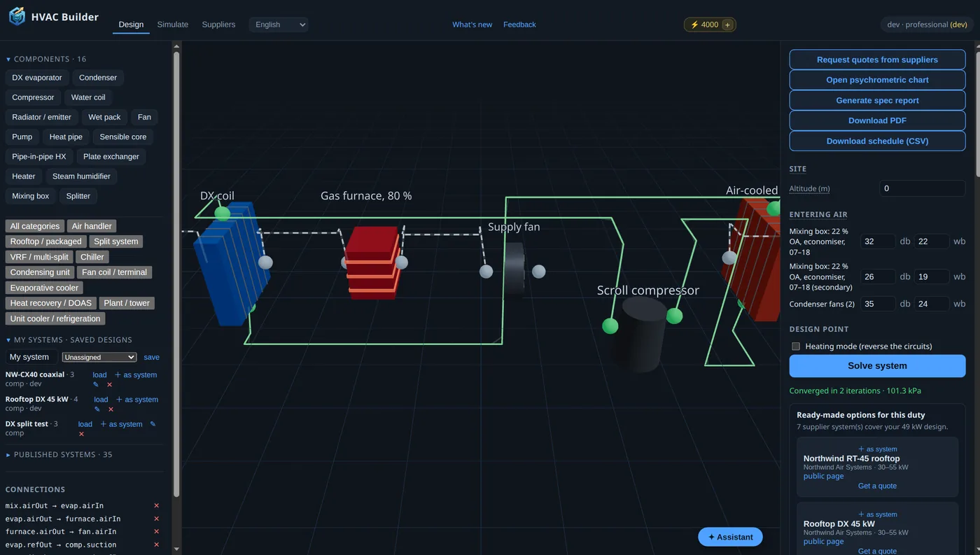
Task: Click Condenser fans dry-bulb field showing 35
Action: click(878, 304)
